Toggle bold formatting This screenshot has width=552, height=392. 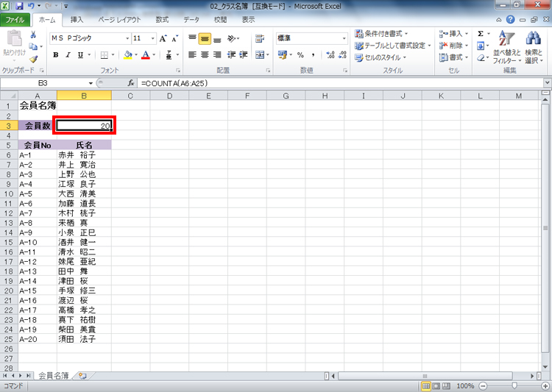[56, 55]
